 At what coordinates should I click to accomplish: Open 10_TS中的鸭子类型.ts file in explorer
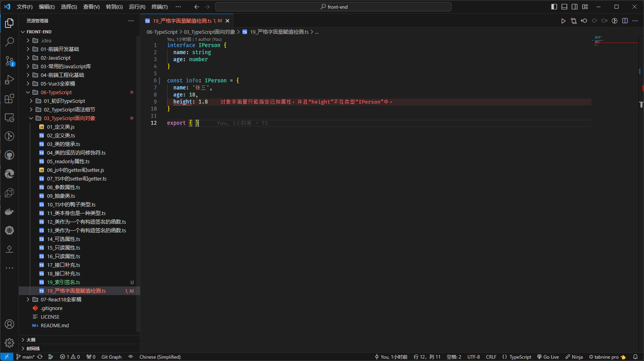pos(71,205)
